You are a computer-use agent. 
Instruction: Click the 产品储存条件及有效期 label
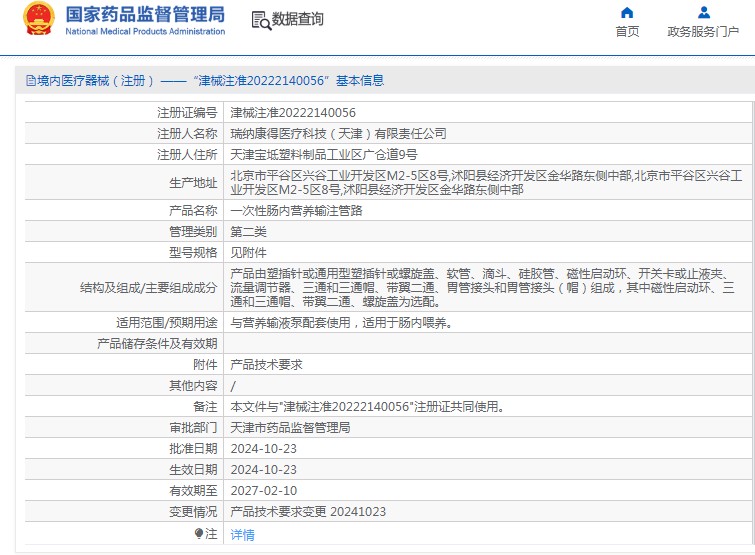tap(157, 344)
